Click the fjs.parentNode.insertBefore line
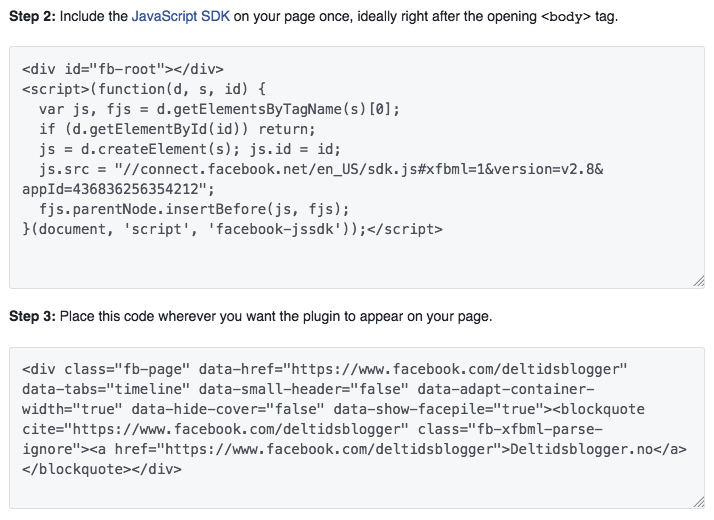Viewport: 714px width, 520px height. [x=194, y=209]
